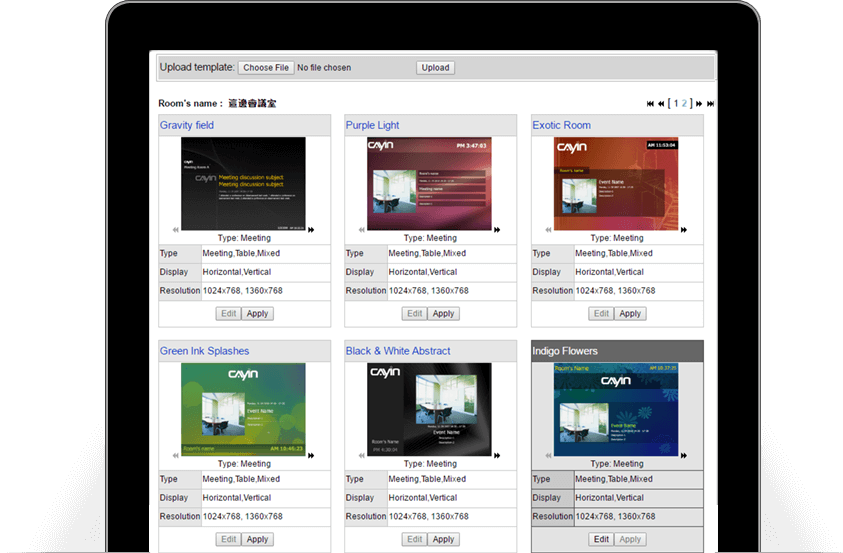Image resolution: width=843 pixels, height=553 pixels.
Task: Show next preview for Purple Light
Action: coord(497,230)
